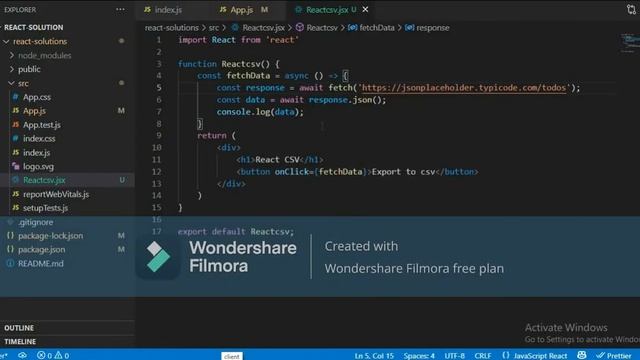Screen dimensions: 640x360
Task: Click src breadcrumb segment
Action: (x=214, y=28)
